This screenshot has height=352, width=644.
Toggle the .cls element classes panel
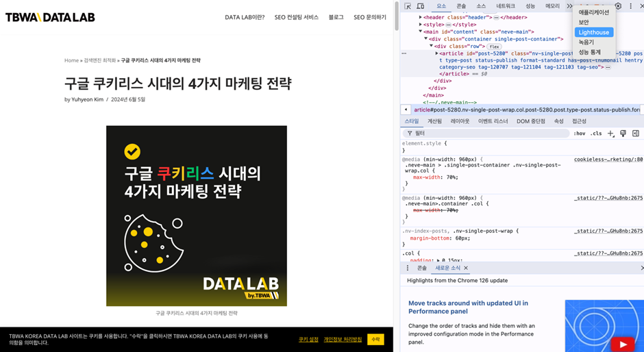click(x=596, y=134)
